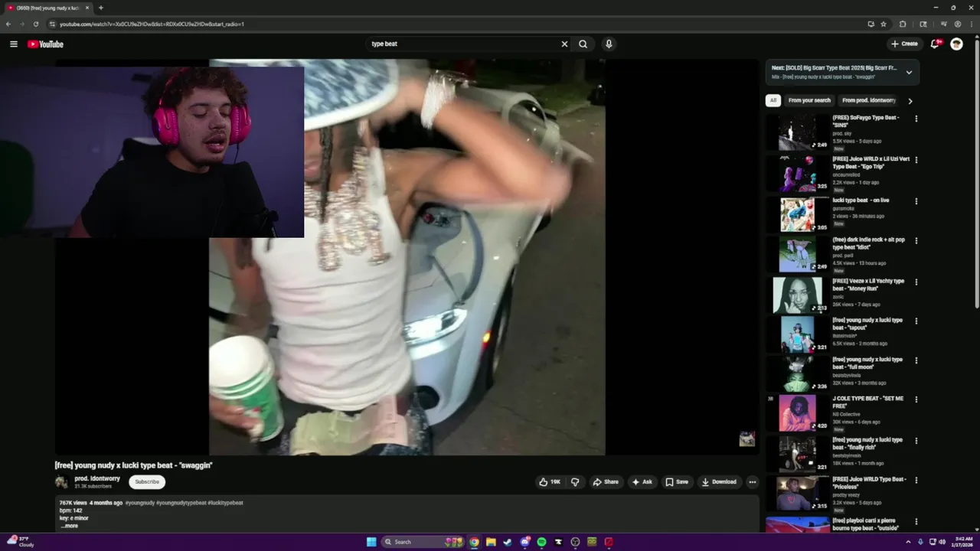
Task: Open Spotify from the taskbar
Action: pos(541,542)
